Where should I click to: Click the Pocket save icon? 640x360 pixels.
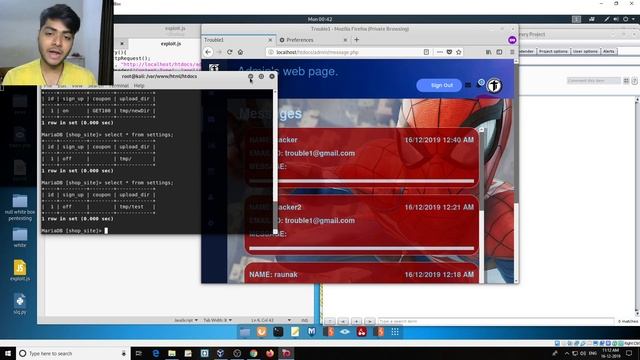pyautogui.click(x=449, y=52)
